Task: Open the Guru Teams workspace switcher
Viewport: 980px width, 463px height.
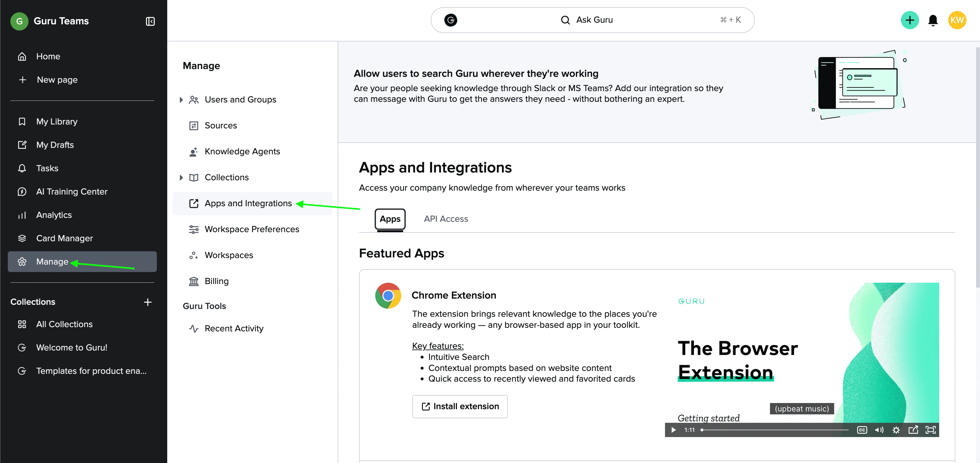Action: [x=61, y=21]
